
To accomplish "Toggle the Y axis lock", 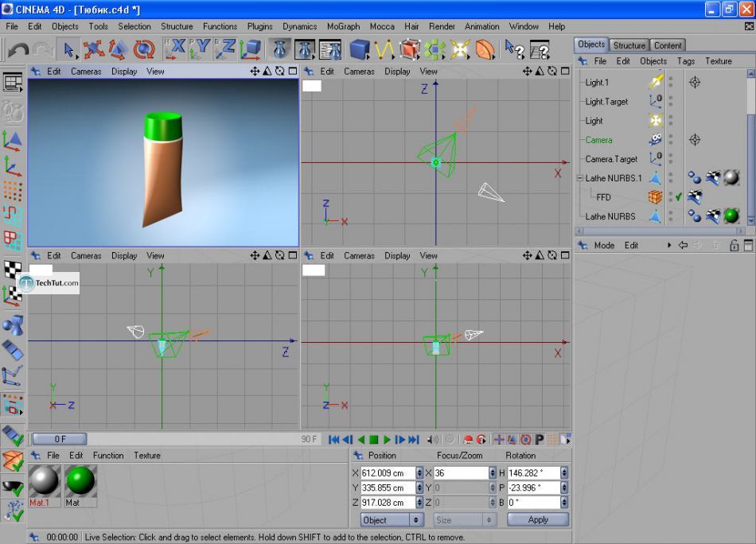I will [x=200, y=49].
